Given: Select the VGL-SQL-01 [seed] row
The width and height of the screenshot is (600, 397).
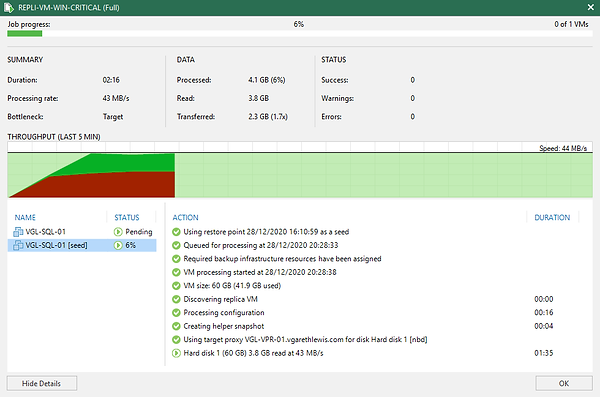Looking at the screenshot, I should coord(82,245).
